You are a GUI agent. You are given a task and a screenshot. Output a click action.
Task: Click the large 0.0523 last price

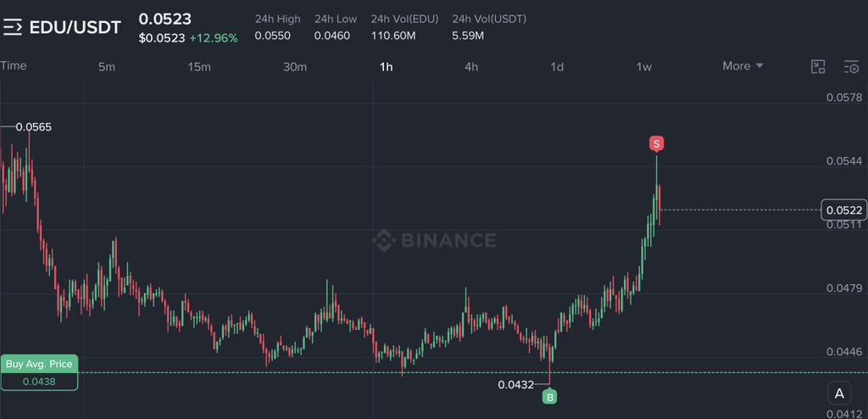(165, 19)
